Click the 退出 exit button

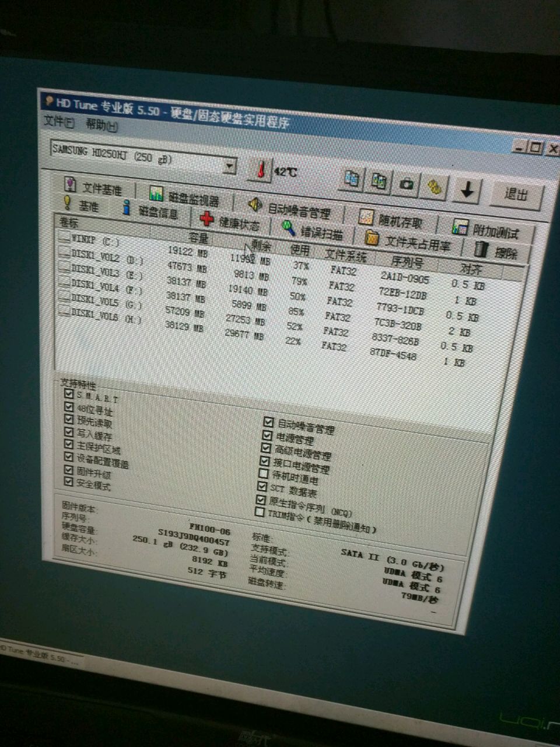tap(516, 194)
